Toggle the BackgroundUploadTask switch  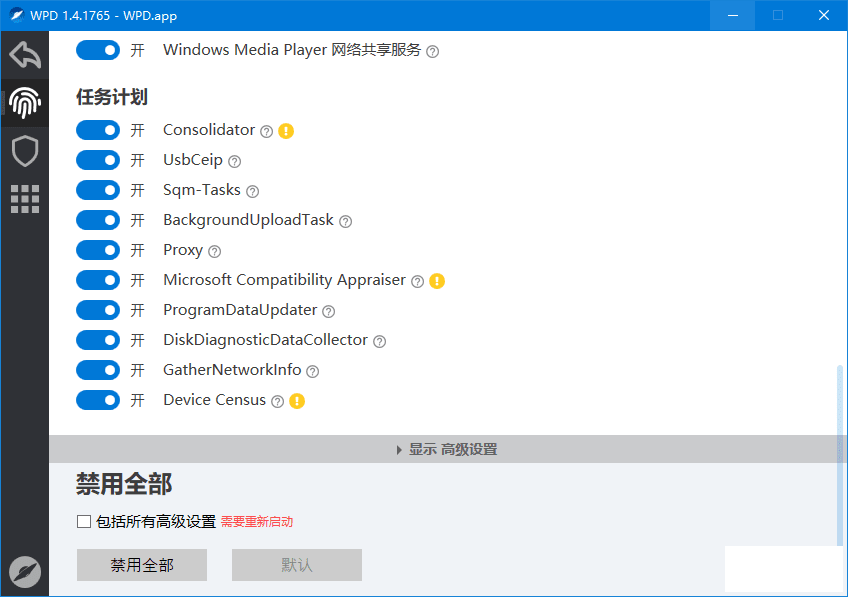[x=98, y=220]
